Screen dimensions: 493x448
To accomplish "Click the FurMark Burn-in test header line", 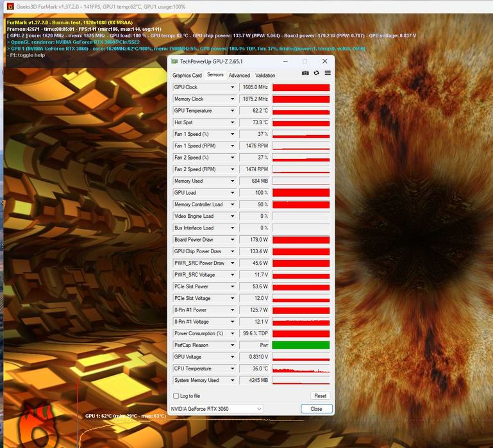I will coord(70,22).
